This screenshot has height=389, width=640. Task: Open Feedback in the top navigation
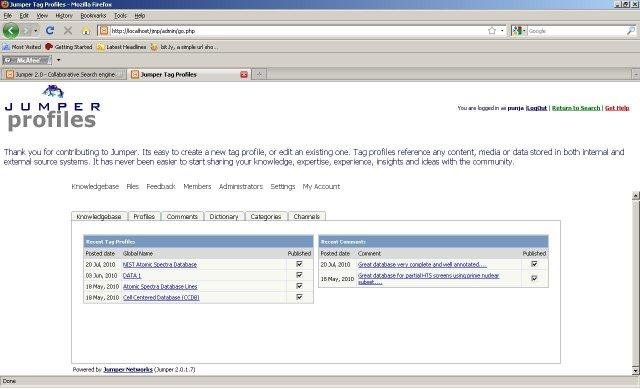pos(161,187)
